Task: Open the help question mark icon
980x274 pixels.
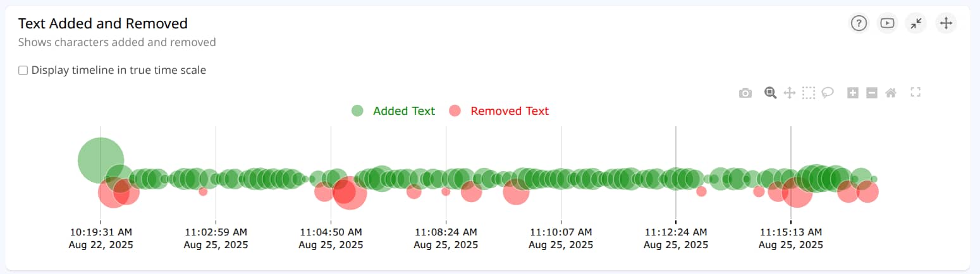Action: [x=858, y=23]
